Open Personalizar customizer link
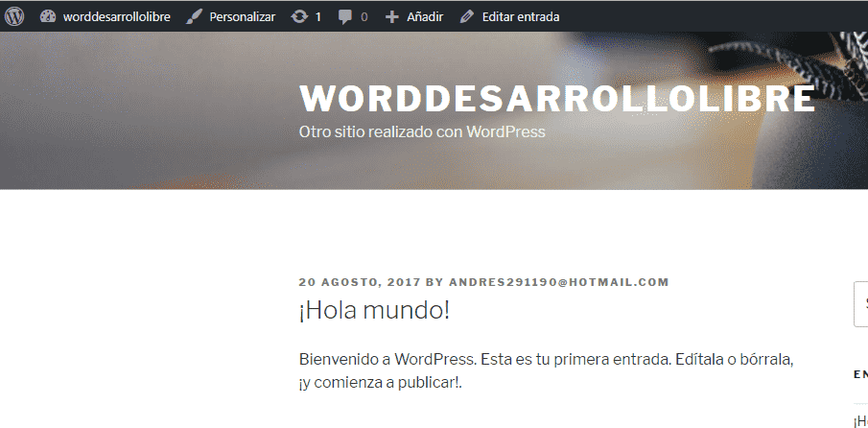Viewport: 868px width, 428px height. point(242,16)
